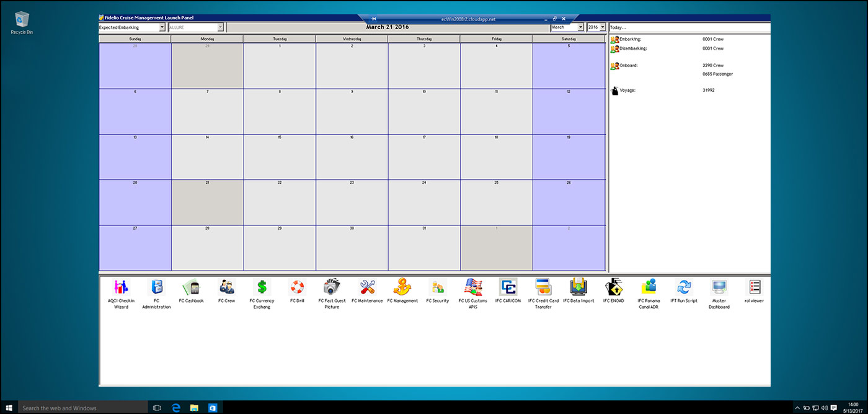Select March 31 calendar cell
Viewport: 868px width, 414px height.
[424, 248]
